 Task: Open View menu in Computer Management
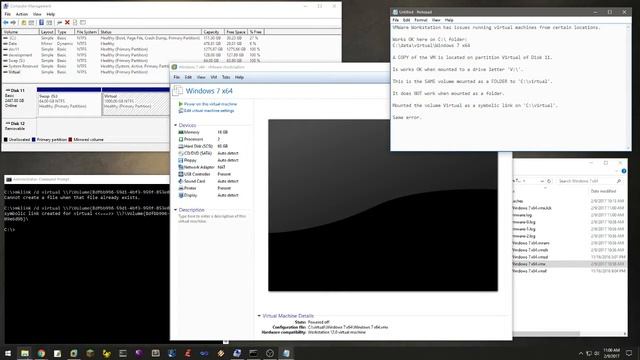(37, 14)
